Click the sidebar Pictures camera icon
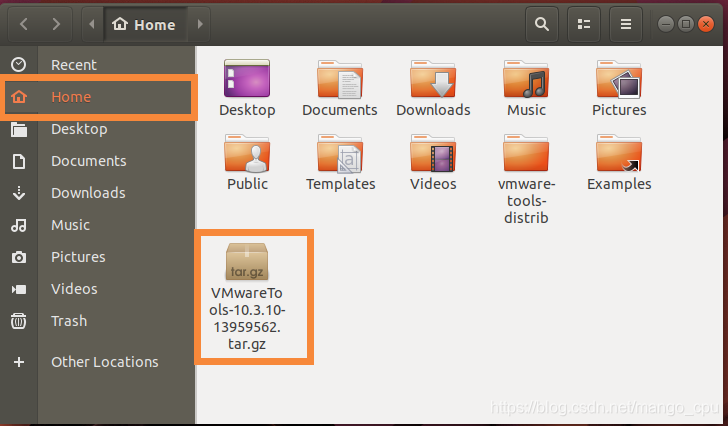Screen dimensions: 728x426 pos(19,257)
